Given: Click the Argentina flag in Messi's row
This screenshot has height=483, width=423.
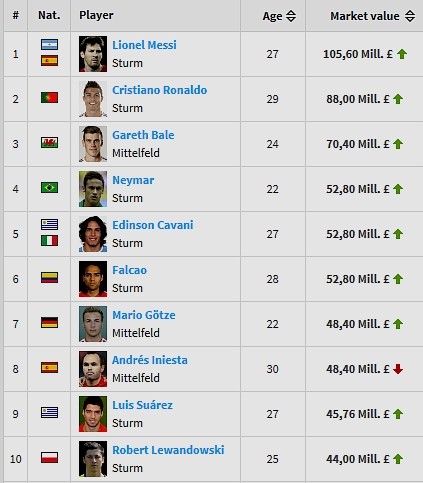Looking at the screenshot, I should pos(49,44).
